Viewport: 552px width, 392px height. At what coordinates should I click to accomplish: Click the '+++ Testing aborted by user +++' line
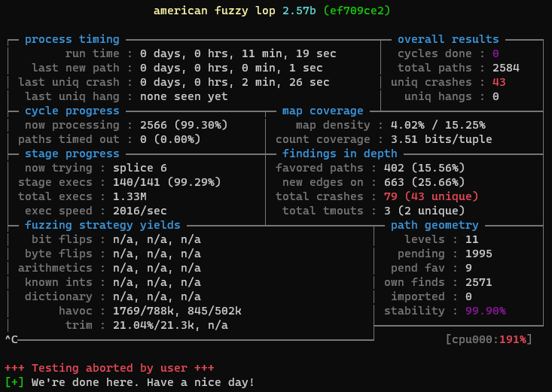tap(109, 369)
